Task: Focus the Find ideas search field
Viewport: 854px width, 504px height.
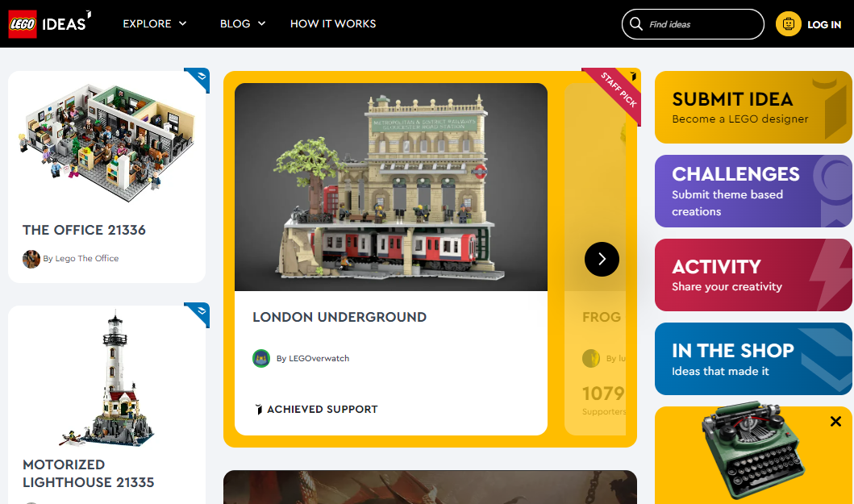Action: click(693, 24)
